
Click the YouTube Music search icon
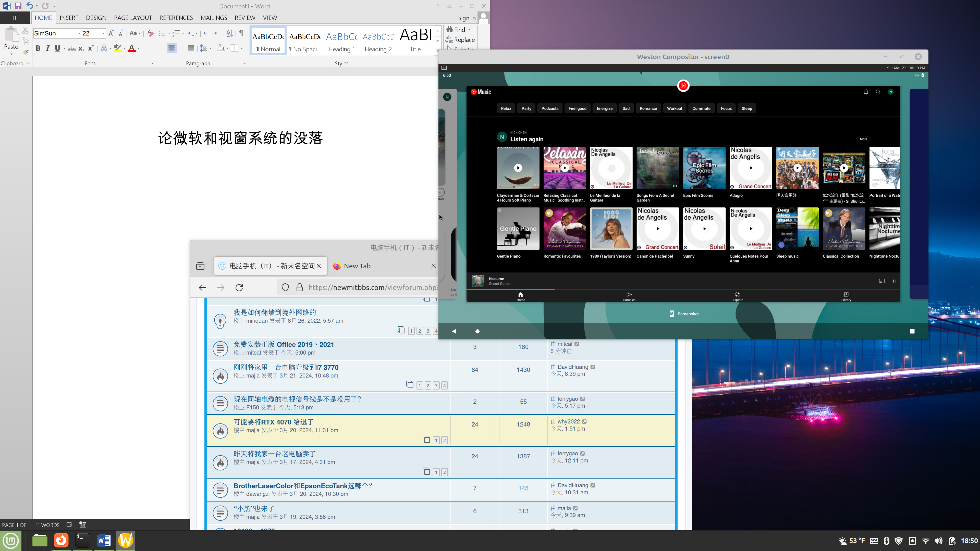click(x=878, y=92)
